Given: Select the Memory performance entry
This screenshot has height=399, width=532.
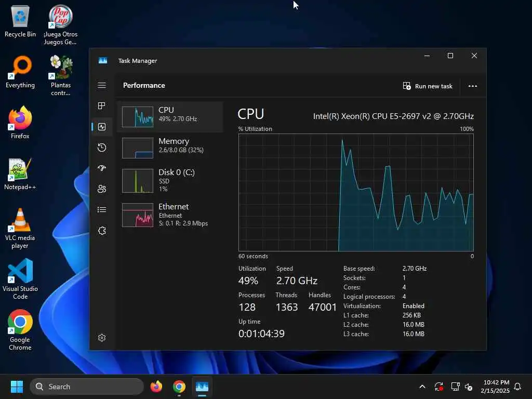Looking at the screenshot, I should click(170, 148).
